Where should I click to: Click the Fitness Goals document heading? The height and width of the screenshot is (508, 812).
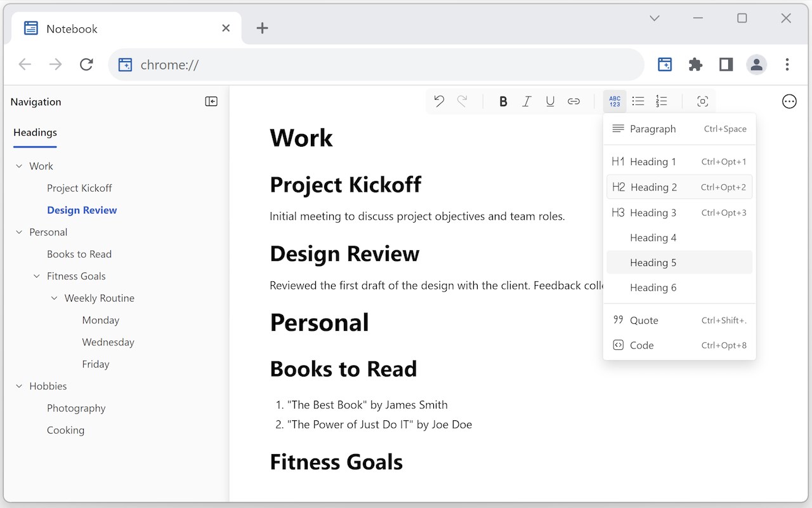pos(336,462)
